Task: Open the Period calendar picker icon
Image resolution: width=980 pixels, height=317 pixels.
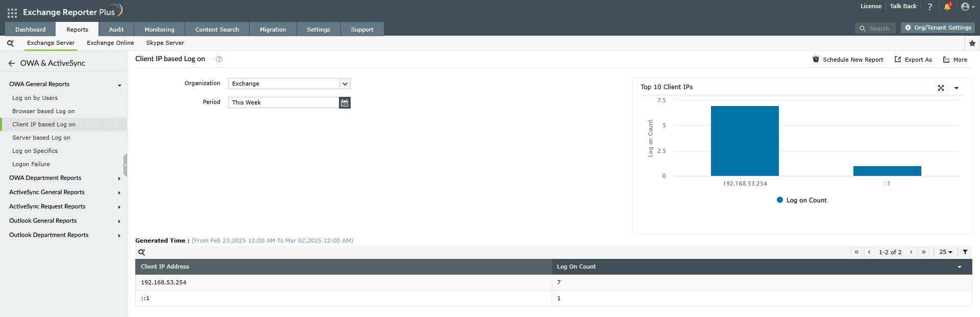Action: [345, 102]
